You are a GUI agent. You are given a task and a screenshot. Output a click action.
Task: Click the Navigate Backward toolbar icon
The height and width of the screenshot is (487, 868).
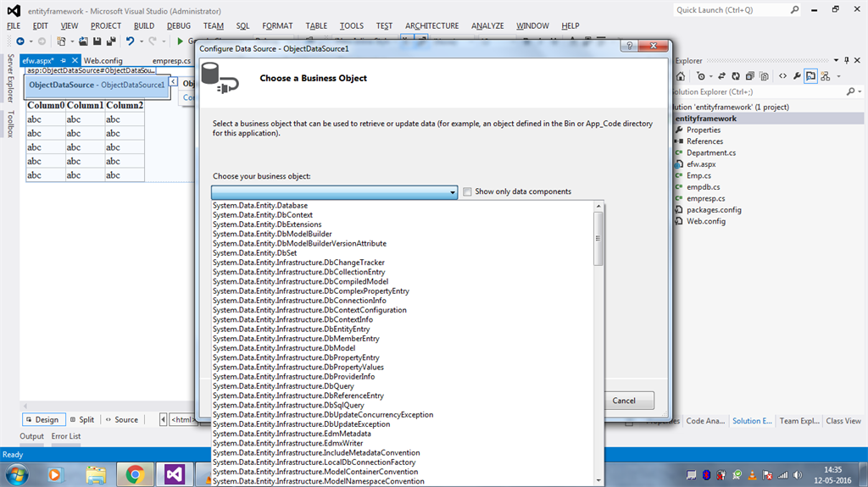click(x=20, y=42)
